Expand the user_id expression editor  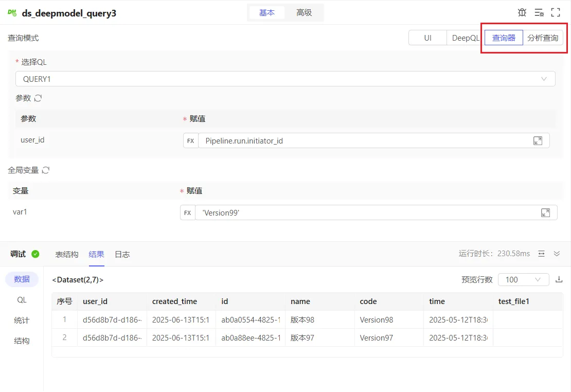point(538,140)
